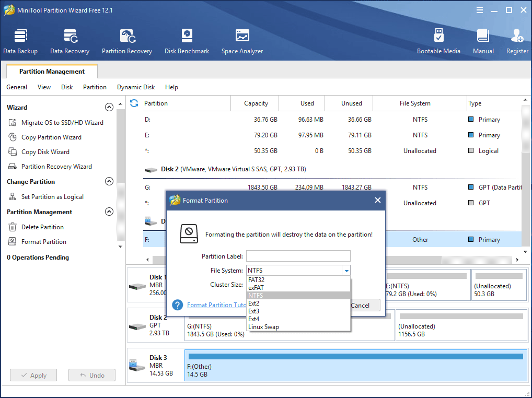Start the Disk Benchmark tool
Screen dimensions: 532x398
point(187,41)
